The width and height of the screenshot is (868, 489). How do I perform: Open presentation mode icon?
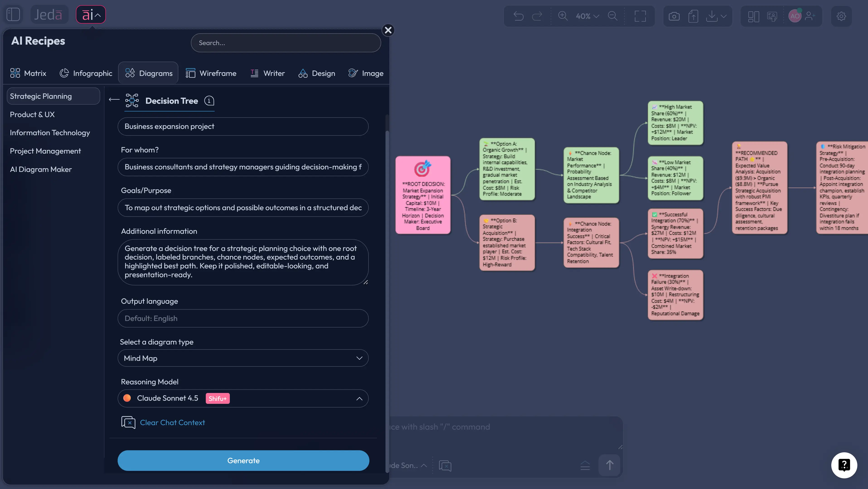[772, 16]
